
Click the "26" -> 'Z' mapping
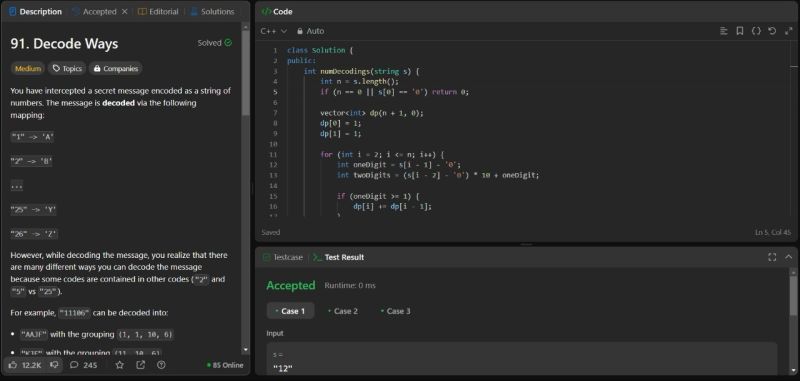click(x=34, y=235)
